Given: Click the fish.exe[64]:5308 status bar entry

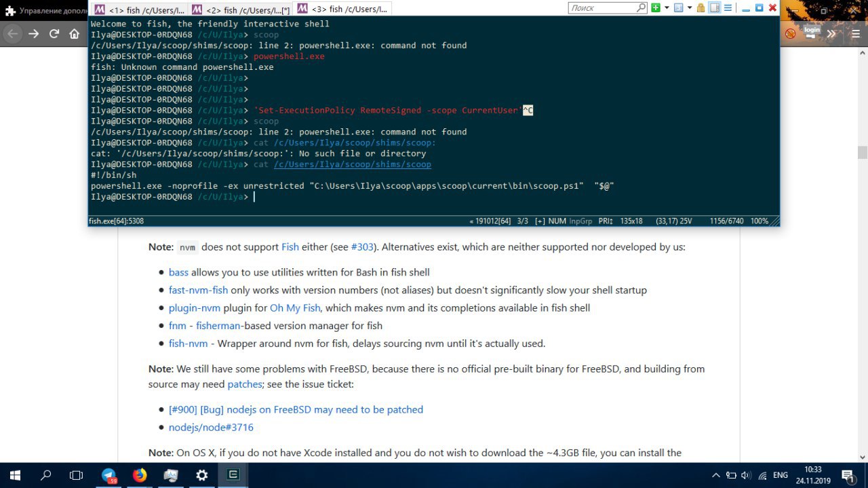Looking at the screenshot, I should coord(117,221).
